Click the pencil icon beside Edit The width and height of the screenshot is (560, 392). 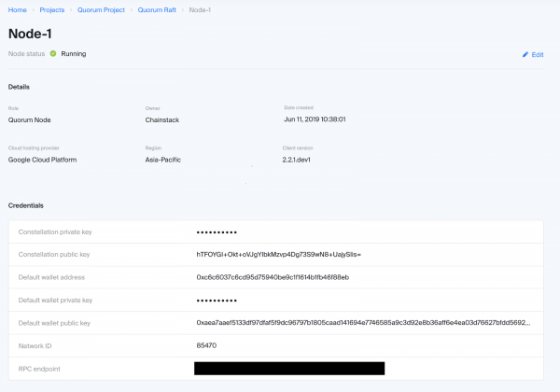tap(525, 55)
